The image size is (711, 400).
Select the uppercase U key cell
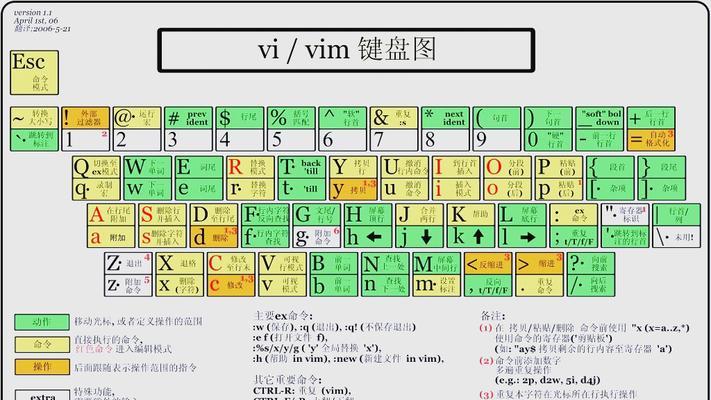404,167
